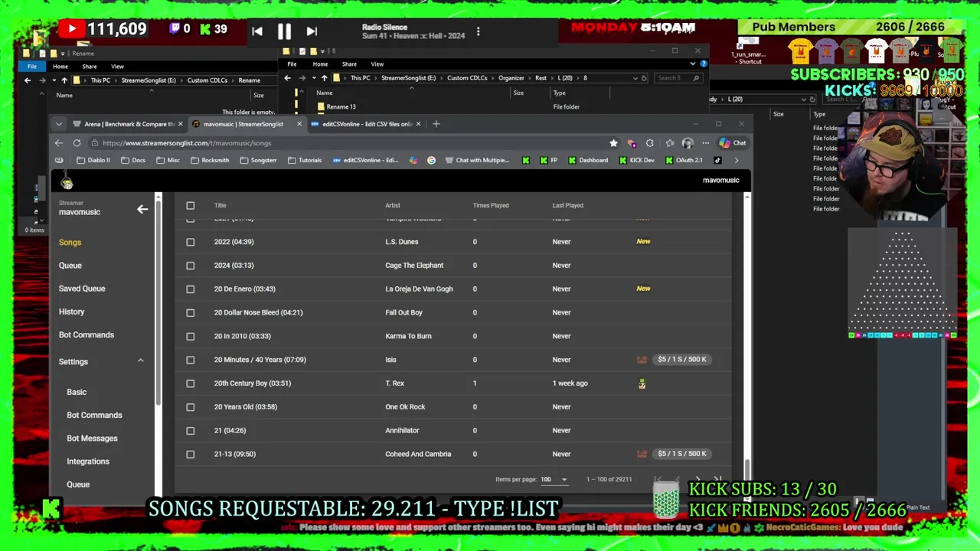Open Bot Messages settings
The image size is (980, 551).
tap(92, 439)
